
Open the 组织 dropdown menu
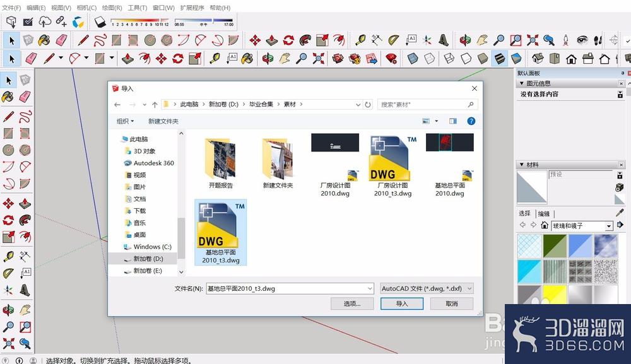coord(125,121)
